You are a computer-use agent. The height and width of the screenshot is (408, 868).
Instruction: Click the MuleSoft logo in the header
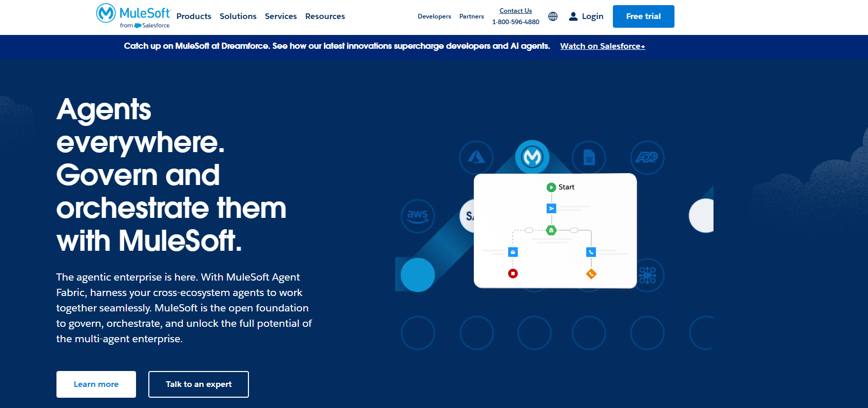tap(133, 16)
